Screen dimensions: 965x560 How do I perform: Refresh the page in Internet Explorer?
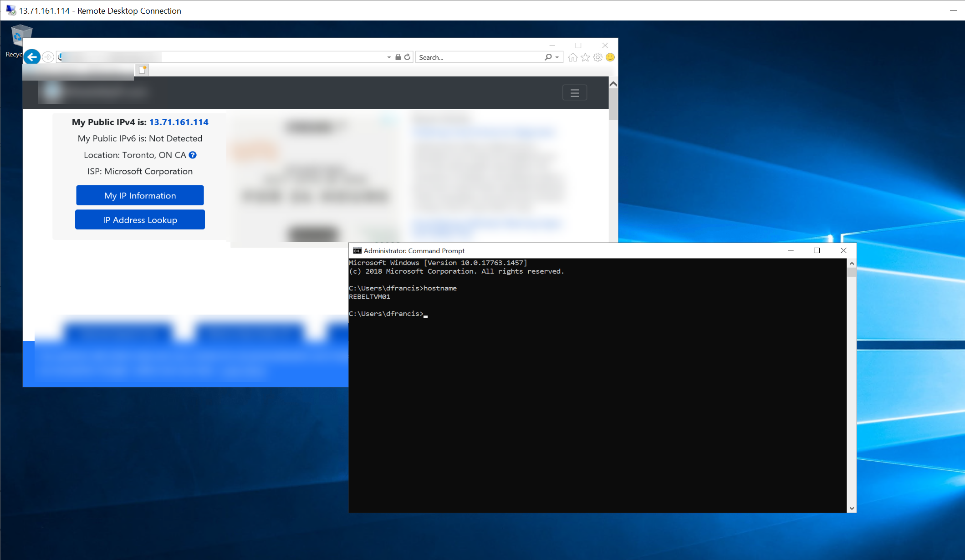[408, 57]
